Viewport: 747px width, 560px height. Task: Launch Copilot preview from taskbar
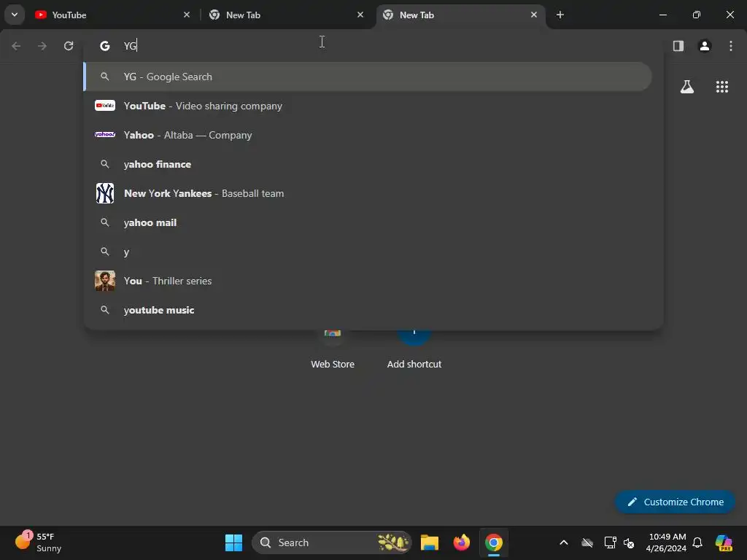(x=724, y=542)
